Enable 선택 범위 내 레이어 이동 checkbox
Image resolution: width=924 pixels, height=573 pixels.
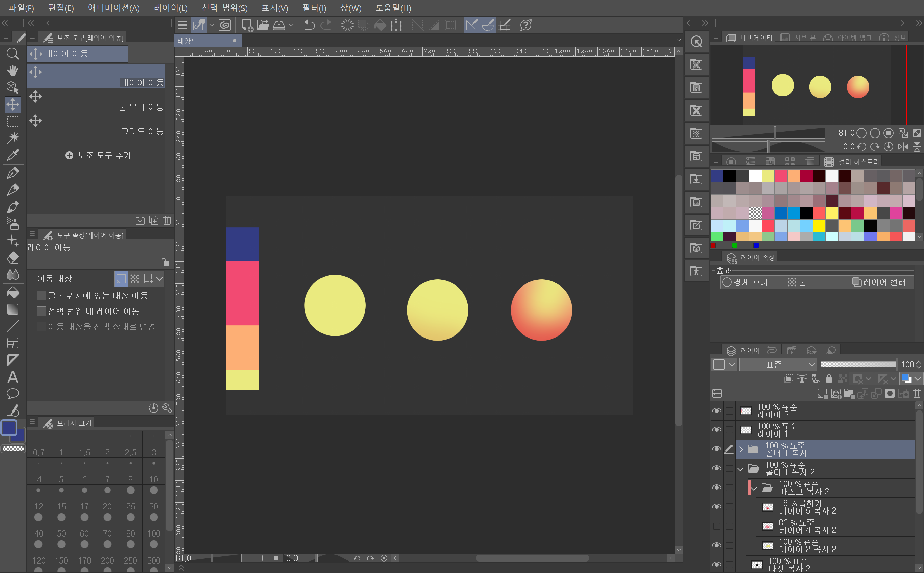(41, 311)
